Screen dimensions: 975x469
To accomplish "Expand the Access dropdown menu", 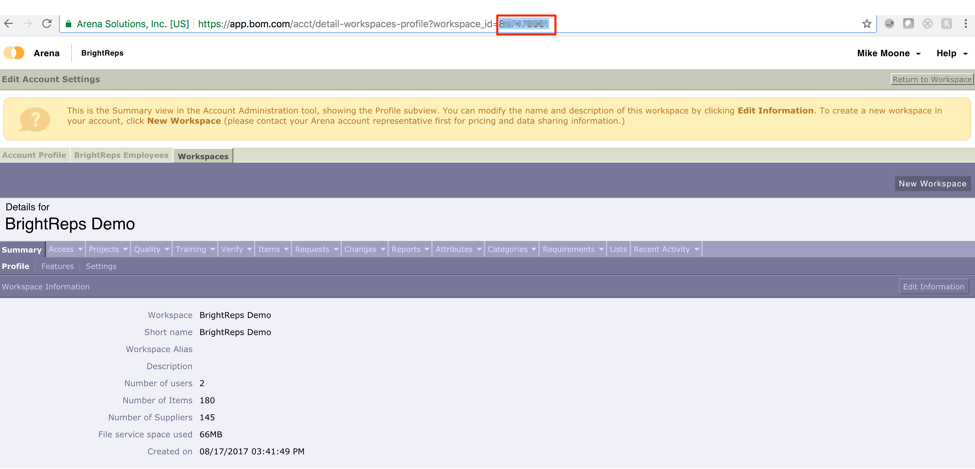I will coord(65,249).
